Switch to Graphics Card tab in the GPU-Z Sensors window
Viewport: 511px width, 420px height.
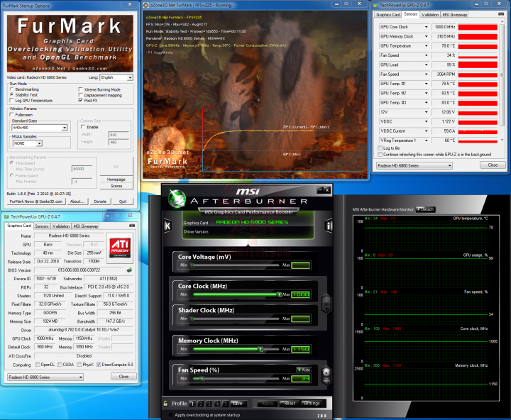click(x=388, y=14)
